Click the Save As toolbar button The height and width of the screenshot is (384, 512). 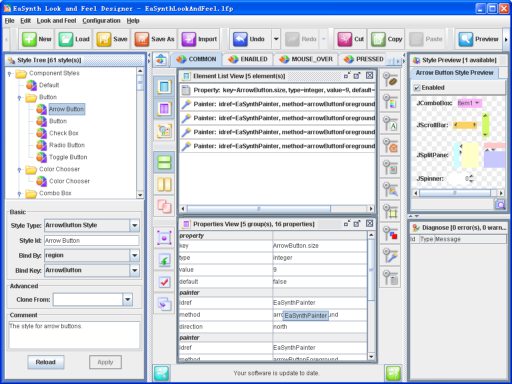(x=154, y=39)
